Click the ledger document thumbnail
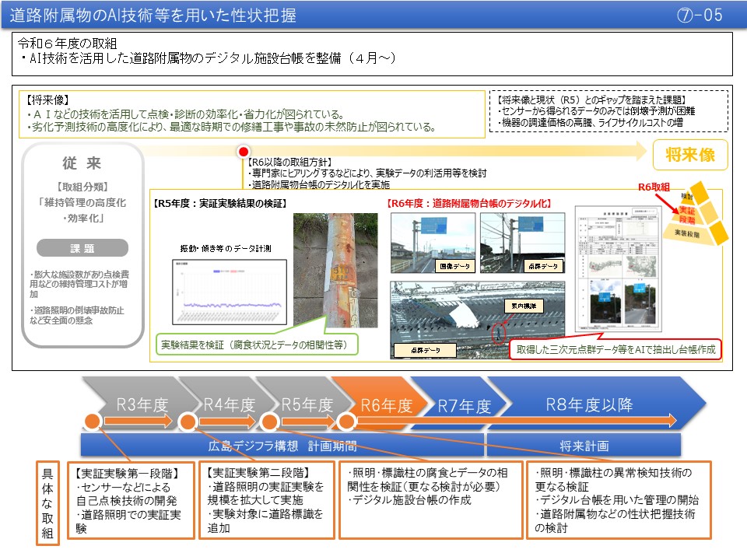 point(619,268)
